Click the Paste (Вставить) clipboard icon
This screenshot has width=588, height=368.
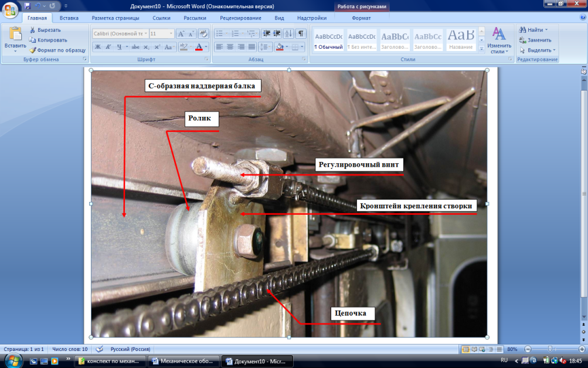pos(15,36)
